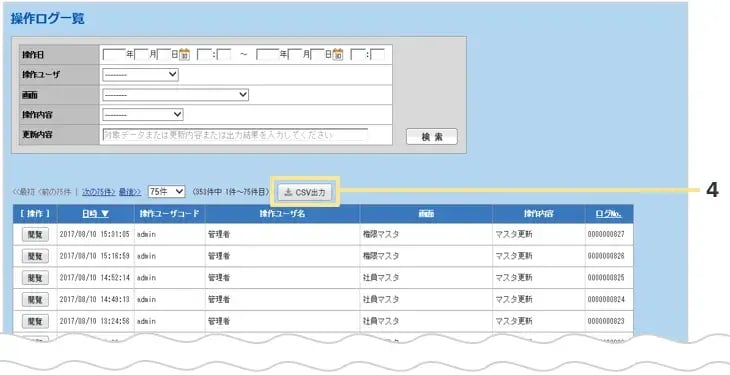Click 社員マスタ in row 0000000825
Viewport: 730px width, 375px height.
pos(381,278)
